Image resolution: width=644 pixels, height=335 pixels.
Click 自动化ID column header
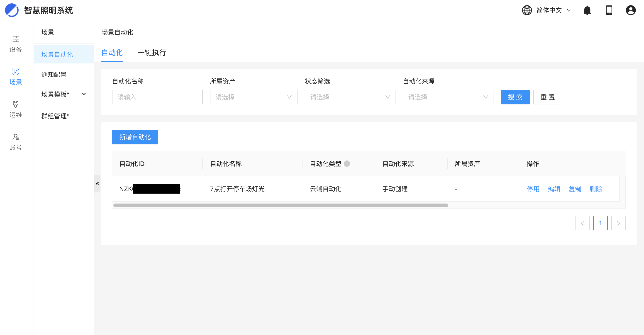157,164
